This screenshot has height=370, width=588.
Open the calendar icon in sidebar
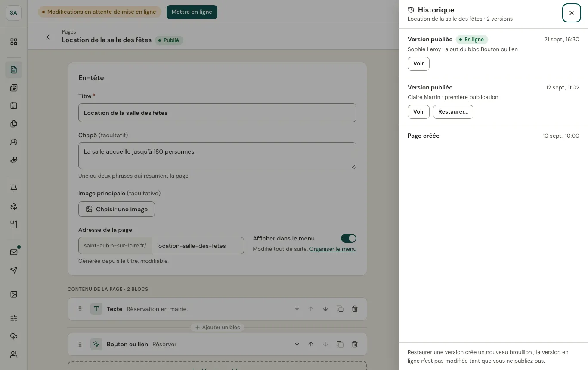14,106
